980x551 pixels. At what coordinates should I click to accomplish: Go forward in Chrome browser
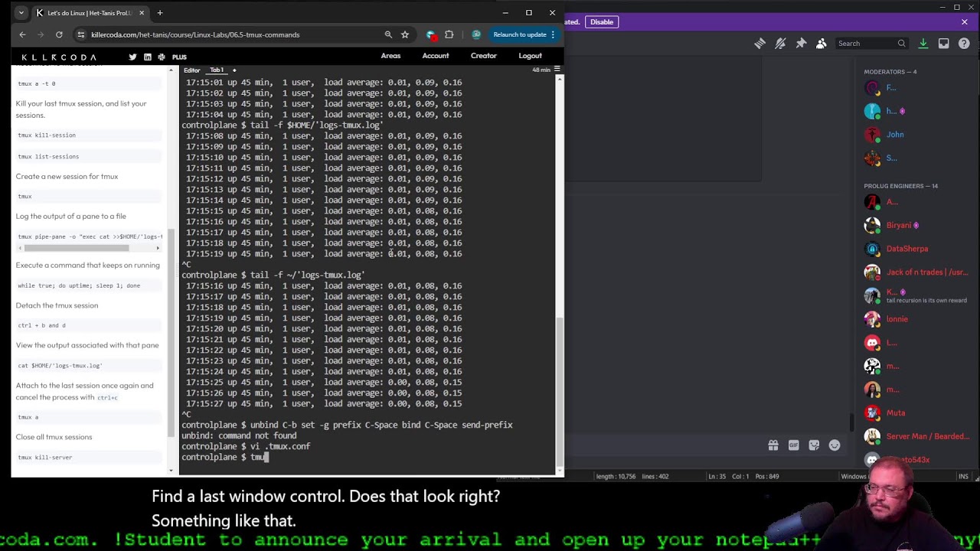click(41, 34)
